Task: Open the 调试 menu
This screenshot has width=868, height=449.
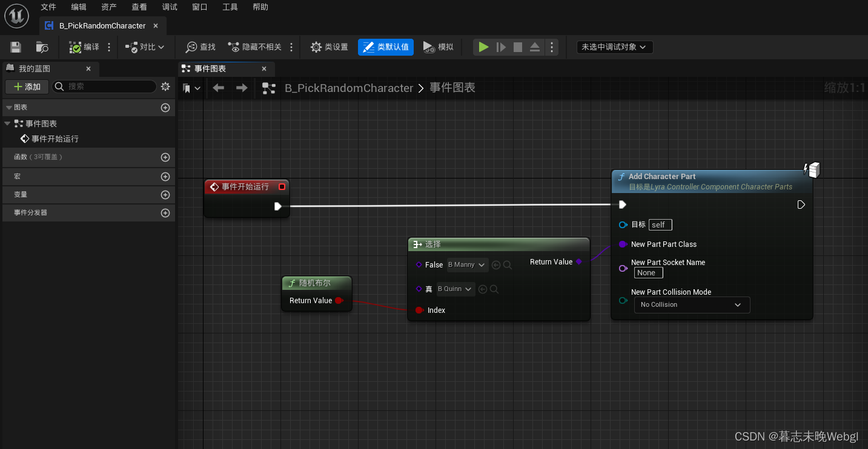Action: (170, 7)
